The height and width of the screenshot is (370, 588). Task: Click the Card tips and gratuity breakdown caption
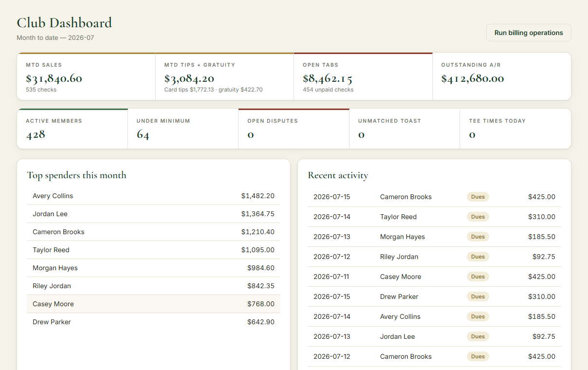214,90
